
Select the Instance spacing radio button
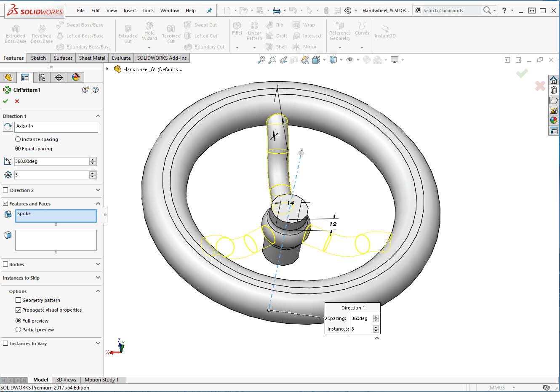coord(18,139)
